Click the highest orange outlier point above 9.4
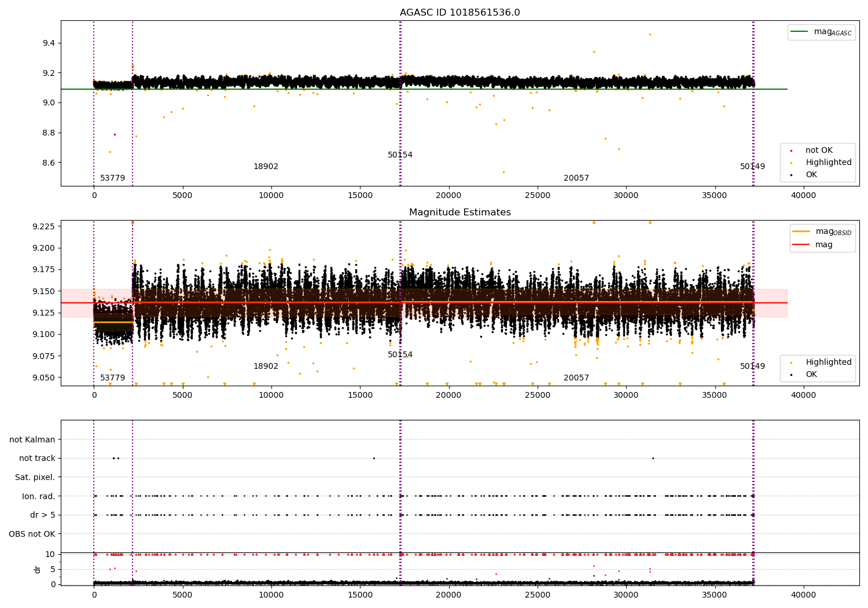The image size is (868, 608). pyautogui.click(x=650, y=34)
